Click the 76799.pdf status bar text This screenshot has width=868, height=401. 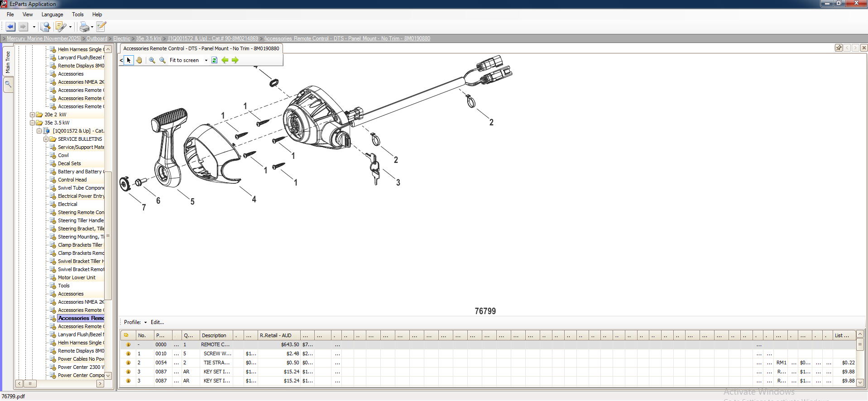pos(13,396)
